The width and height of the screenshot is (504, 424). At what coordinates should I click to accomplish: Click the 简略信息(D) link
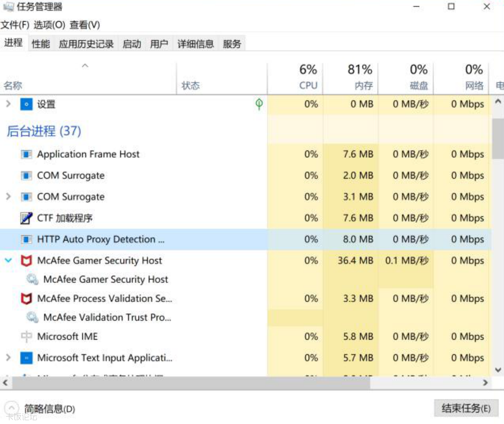tap(50, 408)
